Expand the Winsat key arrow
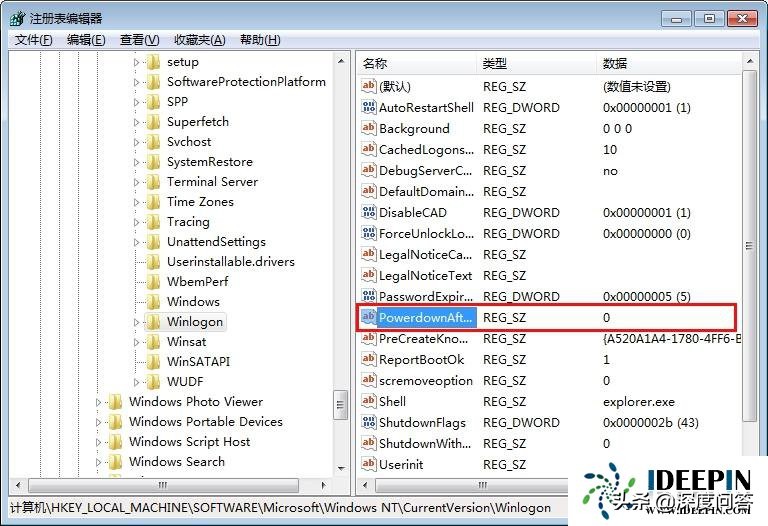Image resolution: width=768 pixels, height=526 pixels. tap(137, 342)
